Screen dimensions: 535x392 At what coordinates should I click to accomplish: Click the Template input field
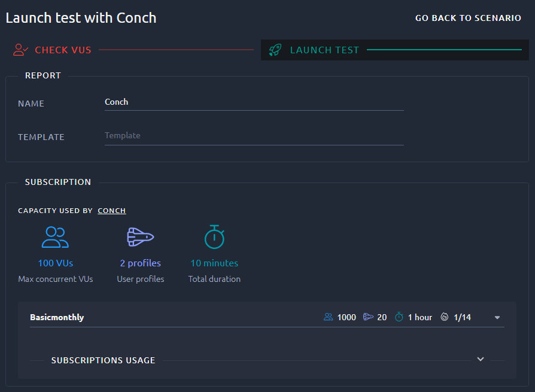coord(254,136)
